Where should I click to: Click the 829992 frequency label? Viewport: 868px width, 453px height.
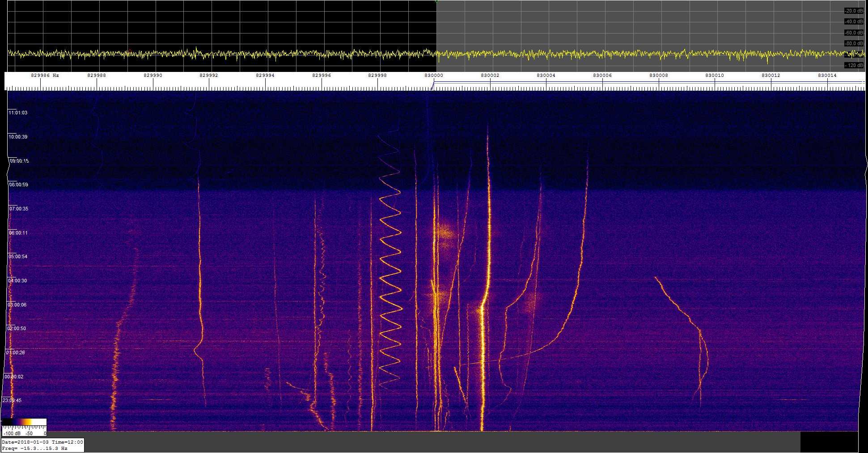[209, 75]
